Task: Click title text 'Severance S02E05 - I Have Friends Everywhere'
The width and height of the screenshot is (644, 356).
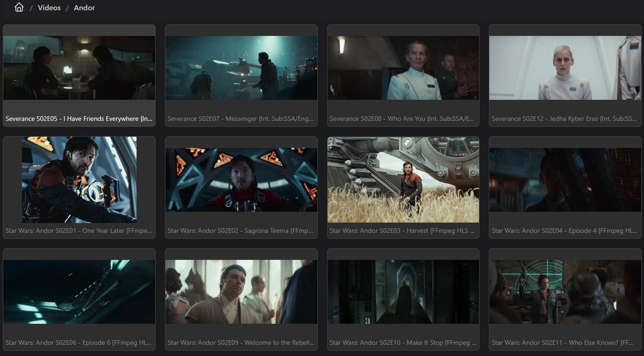Action: (72, 119)
